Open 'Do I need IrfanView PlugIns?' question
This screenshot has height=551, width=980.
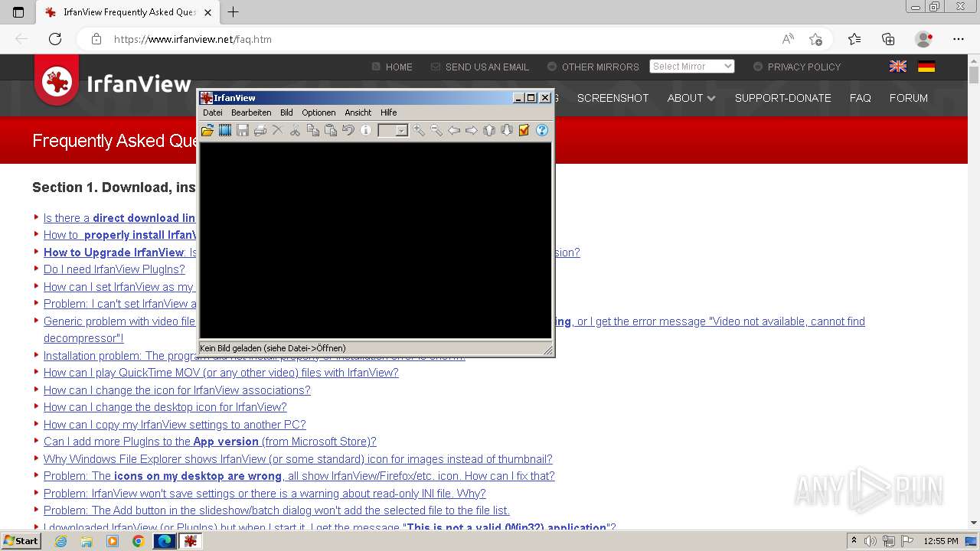click(x=114, y=269)
